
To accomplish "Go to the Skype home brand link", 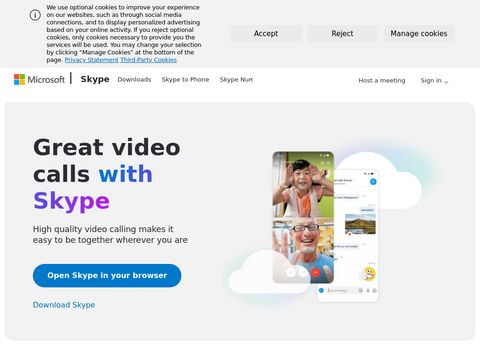I will 95,79.
